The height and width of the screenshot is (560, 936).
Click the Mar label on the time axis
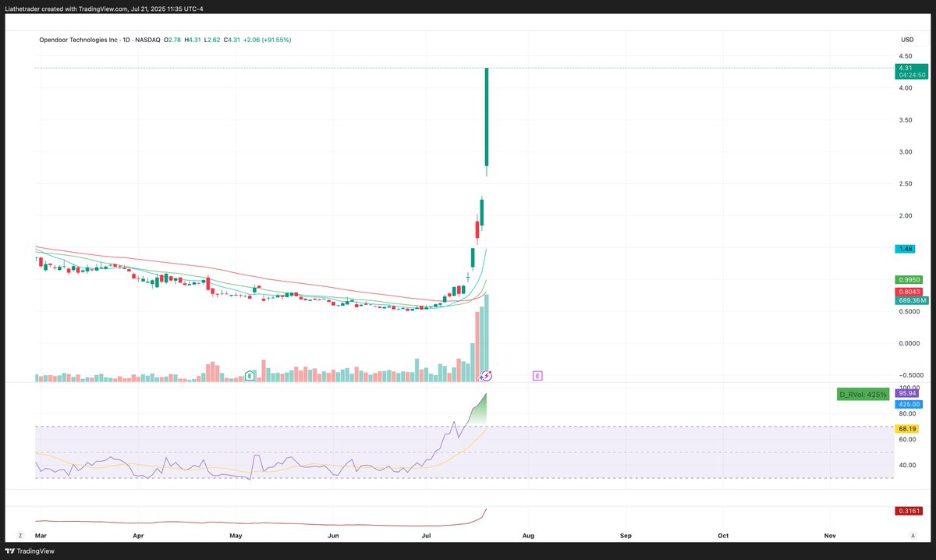[x=41, y=536]
